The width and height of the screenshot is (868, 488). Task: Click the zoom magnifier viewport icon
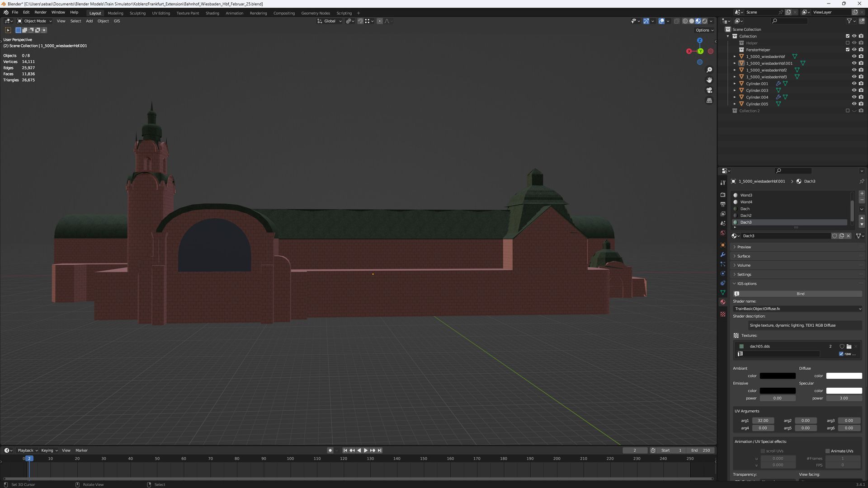pos(709,70)
